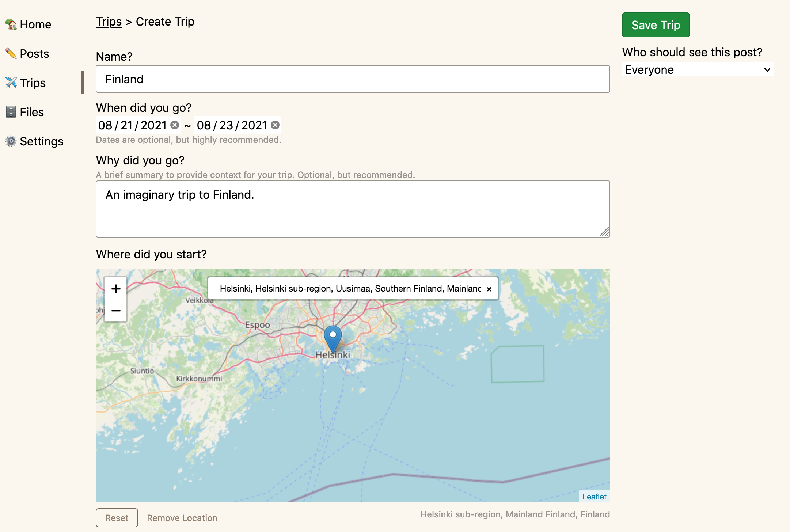Clear the Helsinki location search text
790x532 pixels.
(489, 289)
